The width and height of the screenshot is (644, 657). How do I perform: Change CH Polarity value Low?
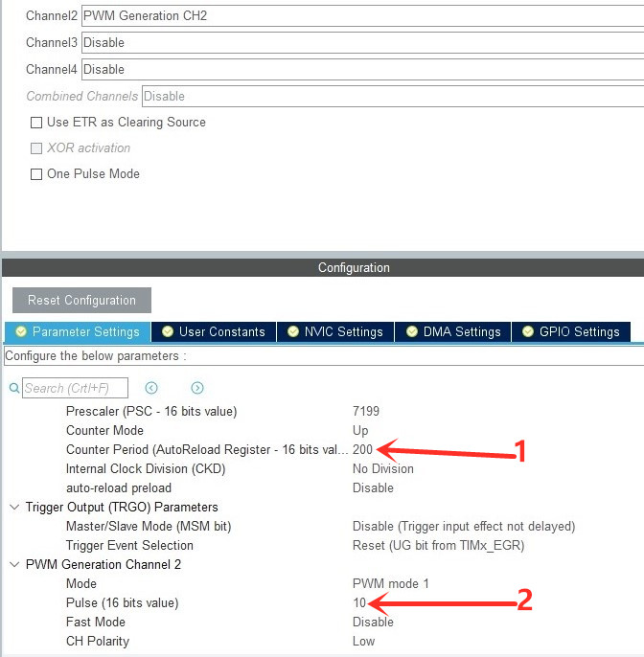point(363,641)
